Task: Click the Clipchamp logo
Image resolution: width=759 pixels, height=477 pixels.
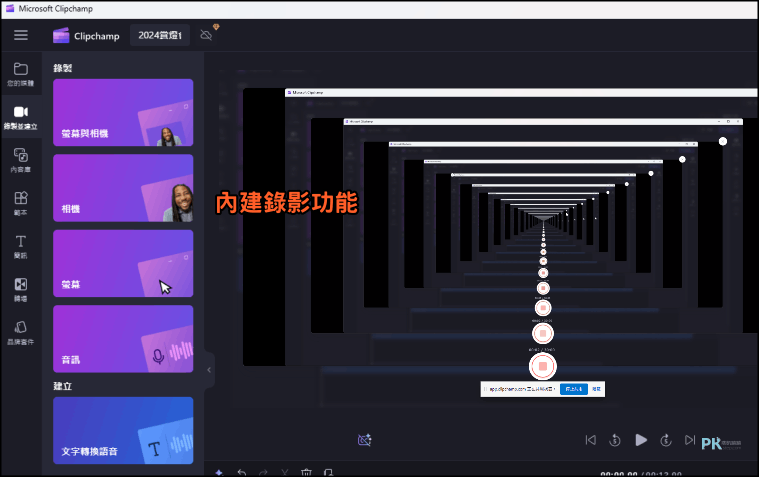Action: tap(86, 35)
